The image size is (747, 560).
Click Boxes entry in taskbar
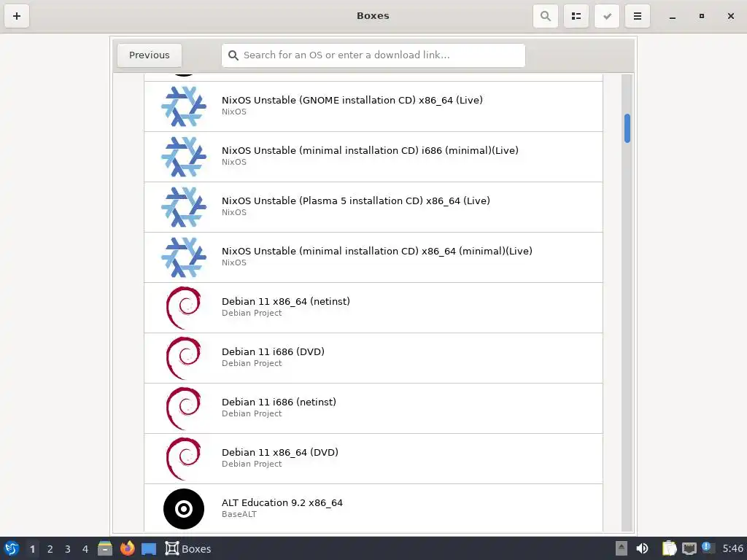(x=188, y=548)
